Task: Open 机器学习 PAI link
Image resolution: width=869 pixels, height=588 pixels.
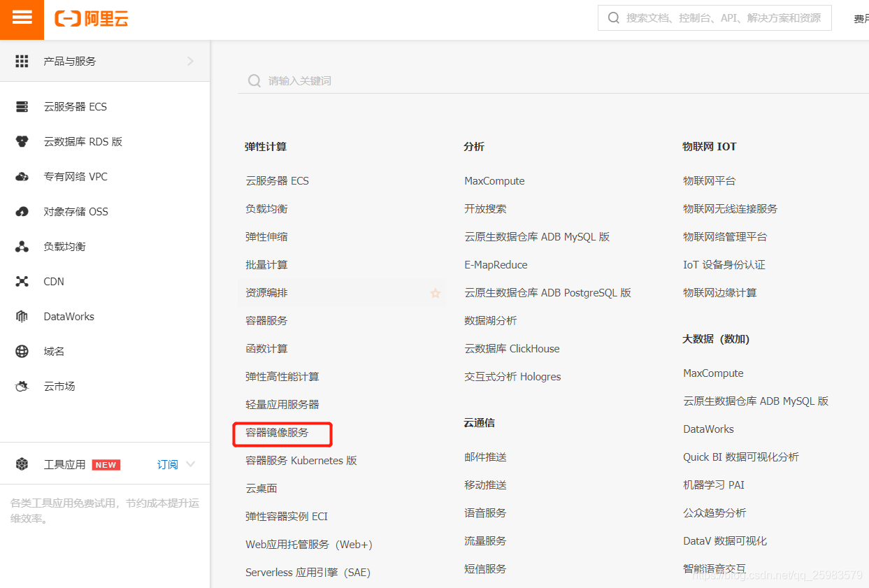Action: [x=714, y=485]
